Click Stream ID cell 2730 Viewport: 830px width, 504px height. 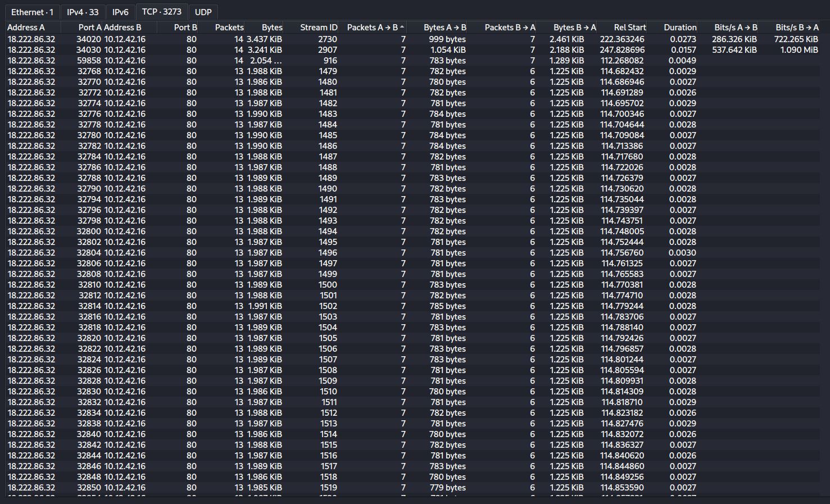pyautogui.click(x=328, y=39)
